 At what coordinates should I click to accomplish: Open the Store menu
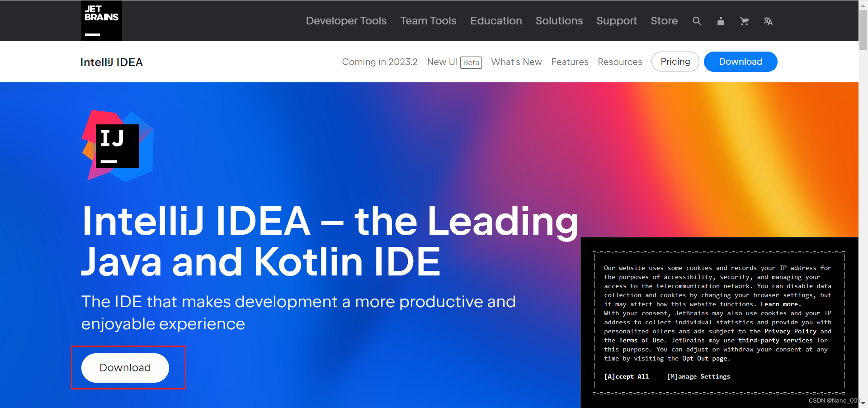coord(664,21)
